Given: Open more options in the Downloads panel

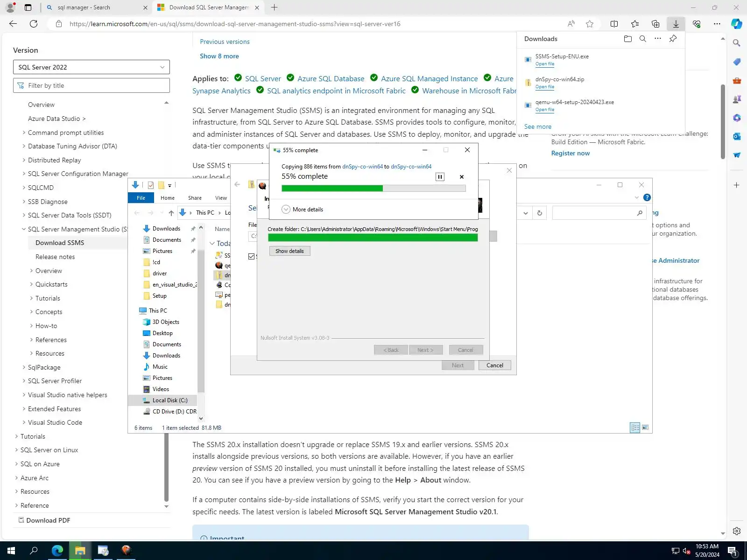Looking at the screenshot, I should click(x=658, y=39).
